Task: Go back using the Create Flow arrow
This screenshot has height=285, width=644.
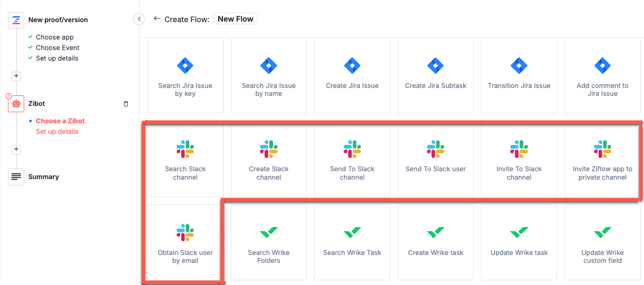Action: click(x=157, y=19)
